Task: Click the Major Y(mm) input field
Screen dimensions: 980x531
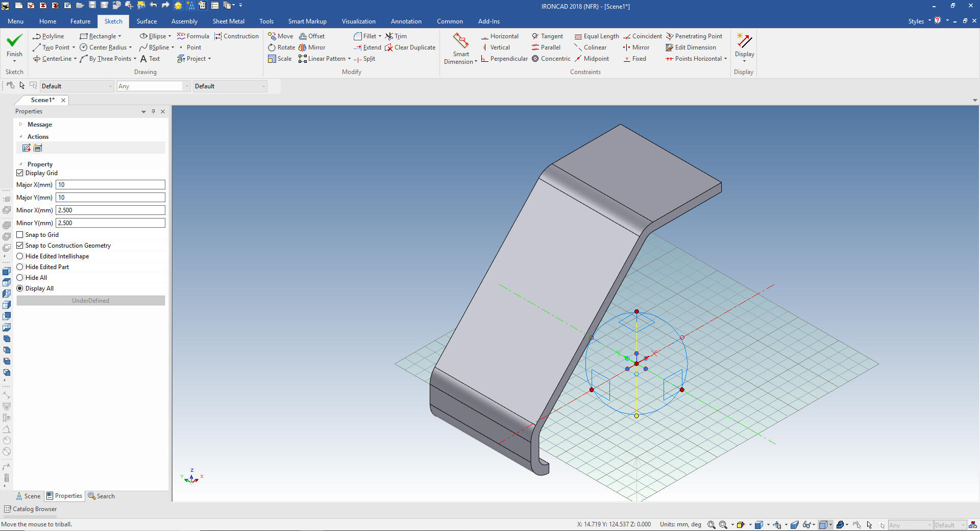Action: pos(110,198)
